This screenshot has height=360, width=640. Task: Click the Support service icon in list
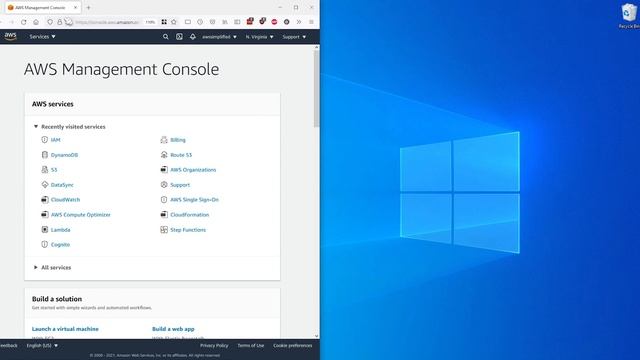(x=164, y=184)
